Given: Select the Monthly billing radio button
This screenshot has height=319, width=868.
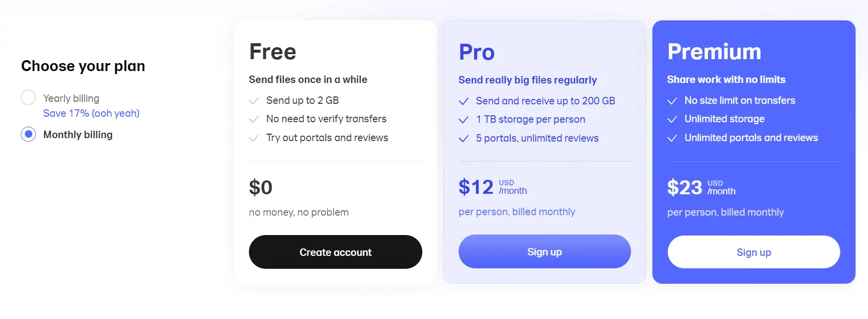Looking at the screenshot, I should [x=28, y=134].
